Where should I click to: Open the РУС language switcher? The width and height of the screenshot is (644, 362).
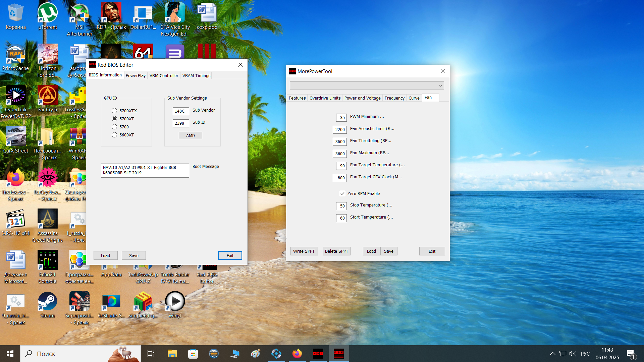coord(585,354)
